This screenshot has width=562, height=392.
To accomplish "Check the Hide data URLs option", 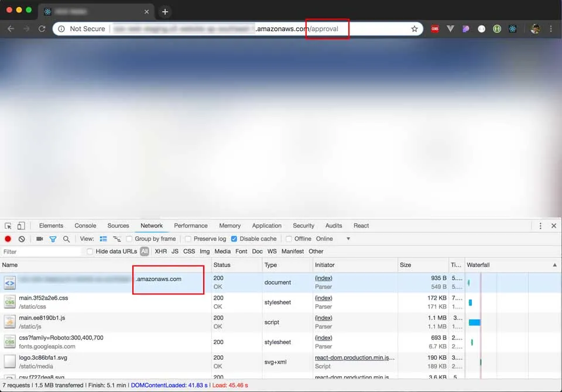I will pos(90,252).
